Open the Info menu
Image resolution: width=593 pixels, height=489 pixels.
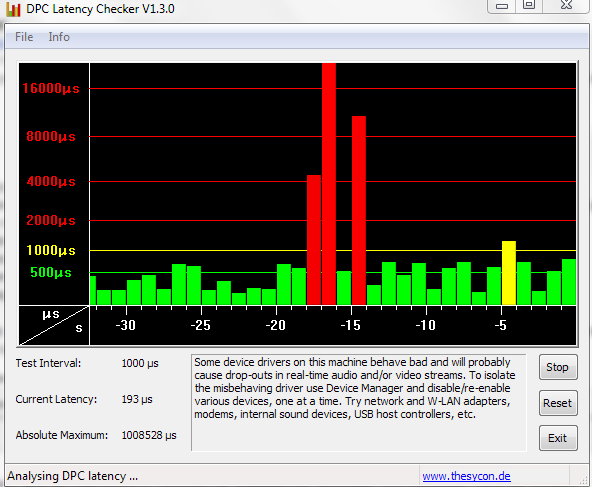point(59,37)
